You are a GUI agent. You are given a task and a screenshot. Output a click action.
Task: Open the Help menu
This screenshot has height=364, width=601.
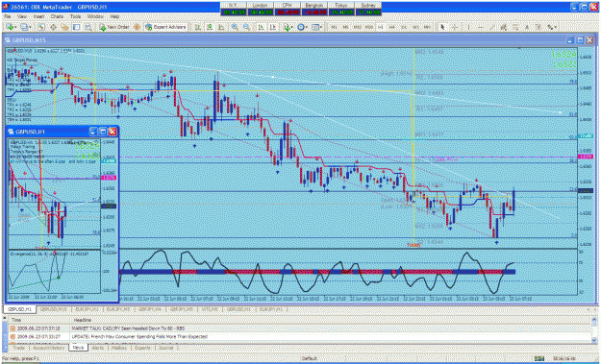click(x=114, y=17)
